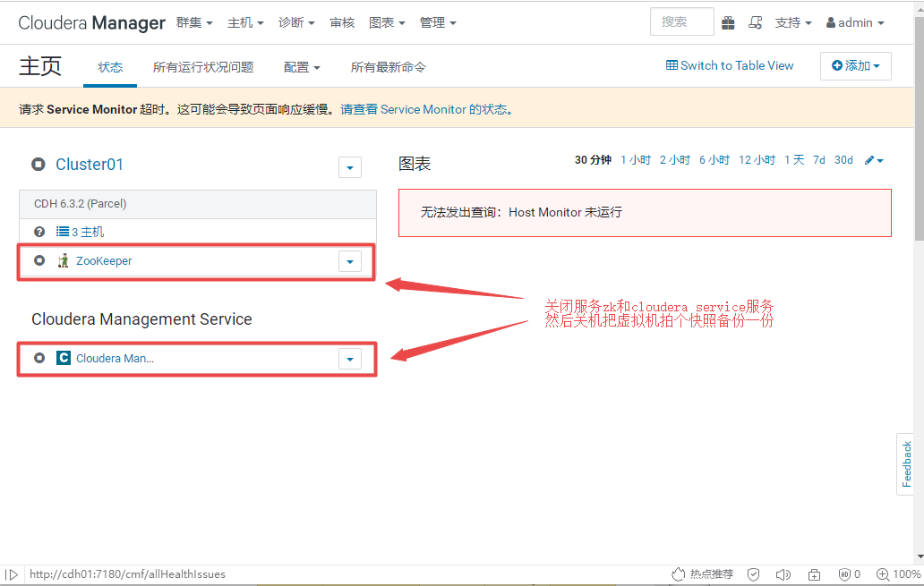Viewport: 924px width, 586px height.
Task: Select the 30 分钟 time range
Action: 593,160
